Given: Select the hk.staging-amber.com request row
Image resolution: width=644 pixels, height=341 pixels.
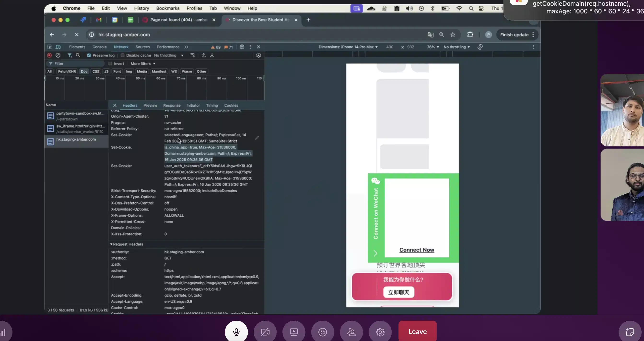Looking at the screenshot, I should click(x=76, y=142).
